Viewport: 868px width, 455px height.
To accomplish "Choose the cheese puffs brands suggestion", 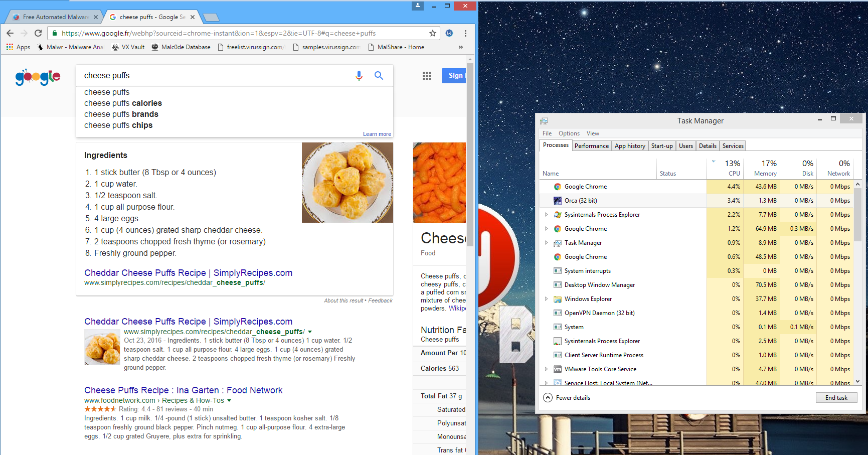I will (x=121, y=114).
